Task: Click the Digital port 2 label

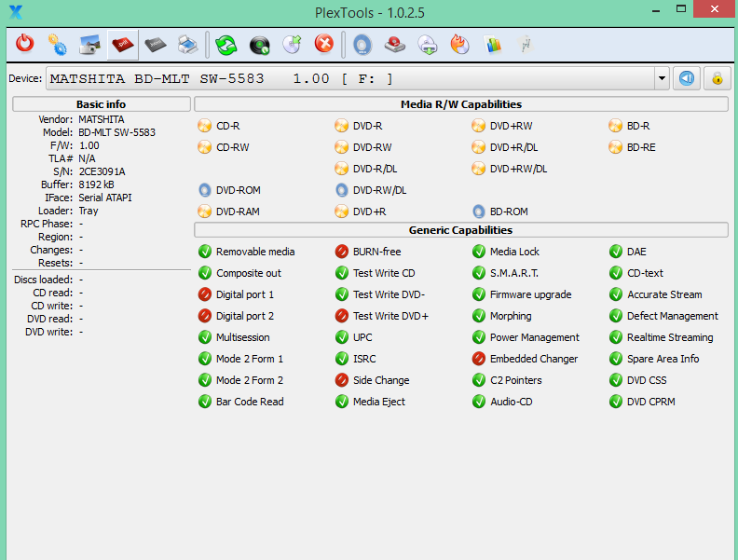Action: (245, 316)
